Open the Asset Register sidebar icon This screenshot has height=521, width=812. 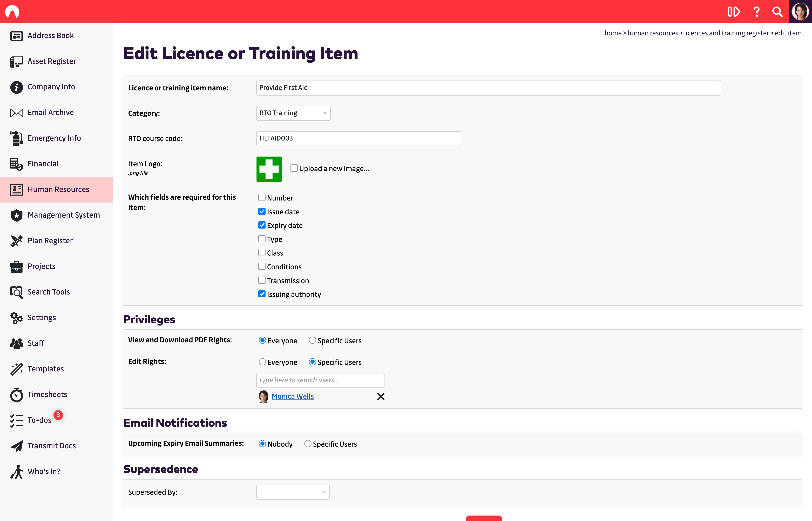click(x=16, y=62)
